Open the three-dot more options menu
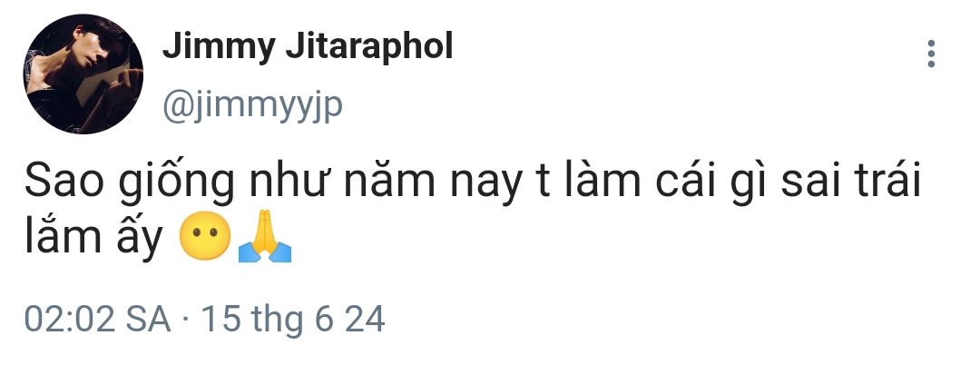Screen dimensions: 980x365 tap(931, 54)
